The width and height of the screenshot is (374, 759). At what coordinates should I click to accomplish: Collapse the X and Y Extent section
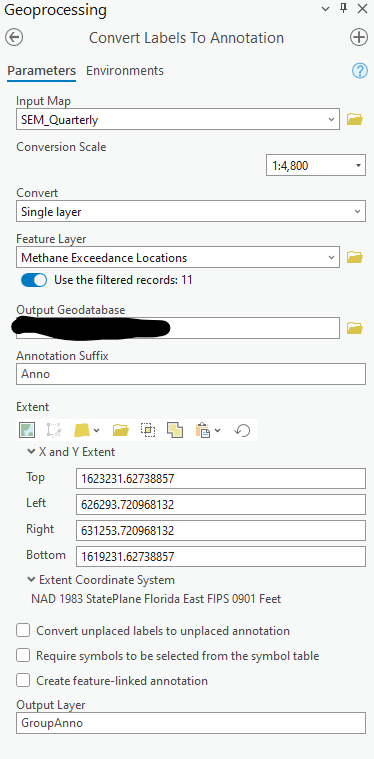click(31, 452)
